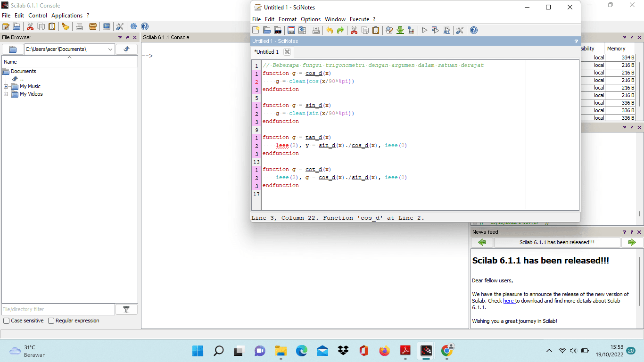
Task: Select the Documents folder in the tree
Action: pos(24,71)
